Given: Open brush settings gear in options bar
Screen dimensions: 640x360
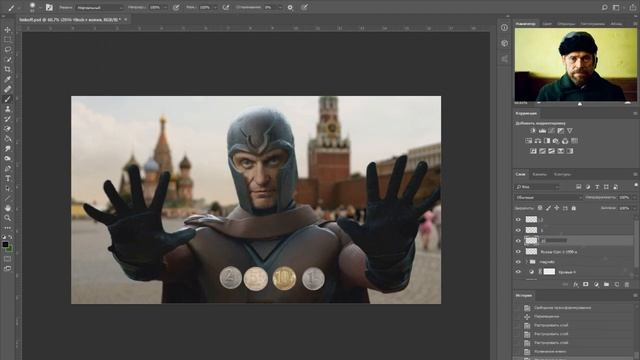Looking at the screenshot, I should (x=290, y=7).
